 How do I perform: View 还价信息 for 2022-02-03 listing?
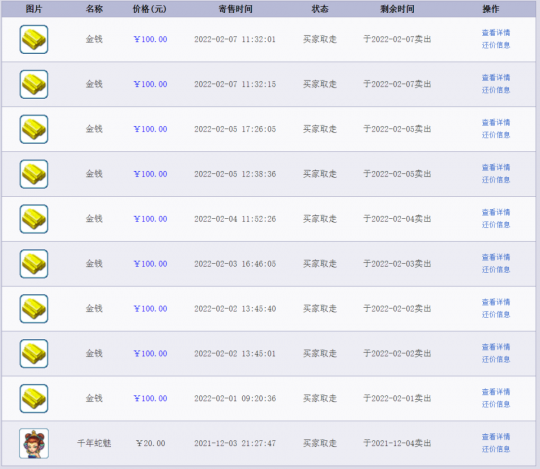click(496, 270)
